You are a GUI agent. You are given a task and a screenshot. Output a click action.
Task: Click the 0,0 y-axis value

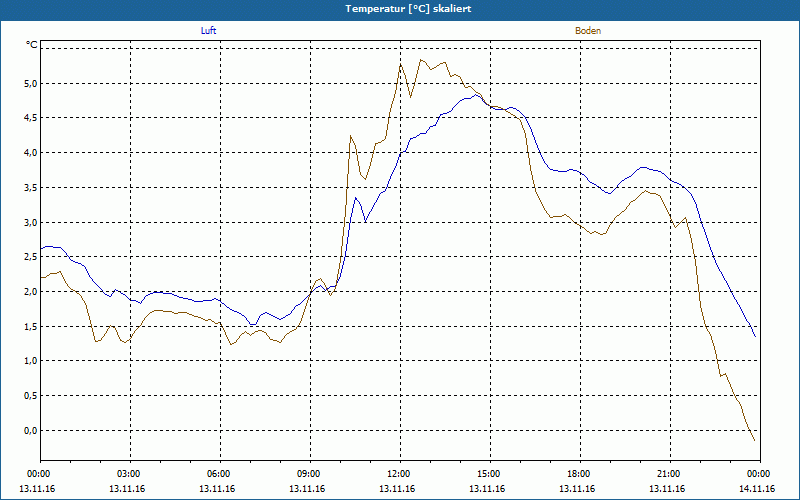coord(31,431)
